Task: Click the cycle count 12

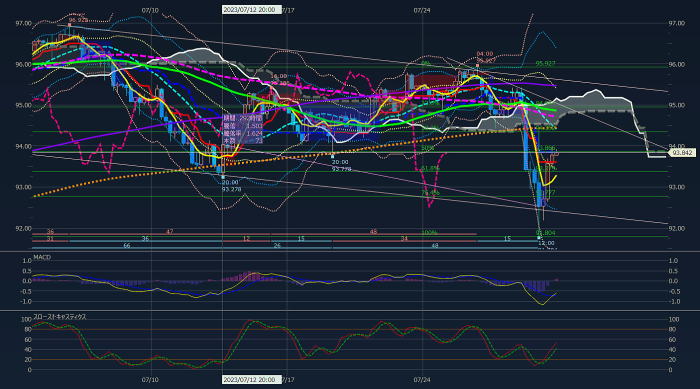Action: tap(246, 239)
